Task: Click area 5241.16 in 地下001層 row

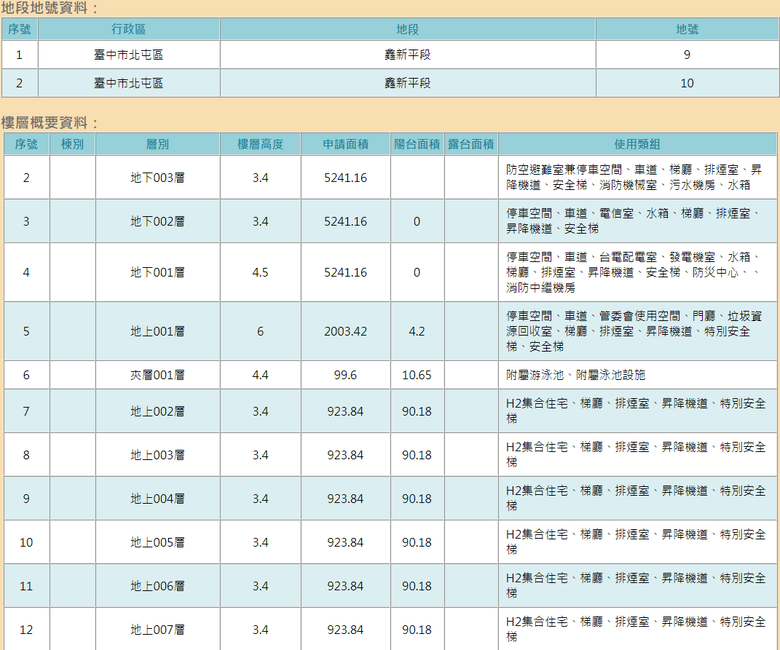Action: pyautogui.click(x=345, y=273)
